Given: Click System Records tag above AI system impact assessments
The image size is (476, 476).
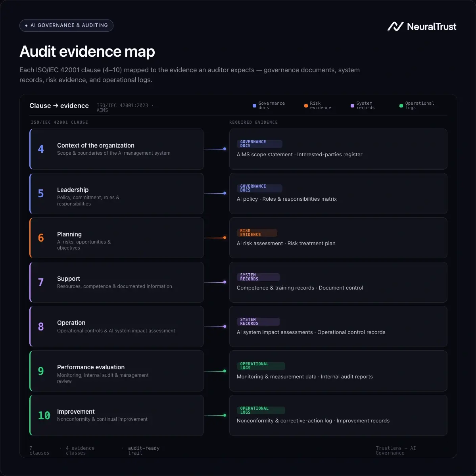Looking at the screenshot, I should 258,322.
